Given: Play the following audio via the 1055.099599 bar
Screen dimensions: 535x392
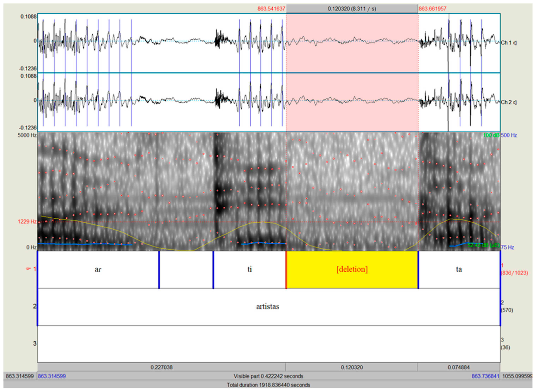Looking at the screenshot, I should click(x=516, y=376).
